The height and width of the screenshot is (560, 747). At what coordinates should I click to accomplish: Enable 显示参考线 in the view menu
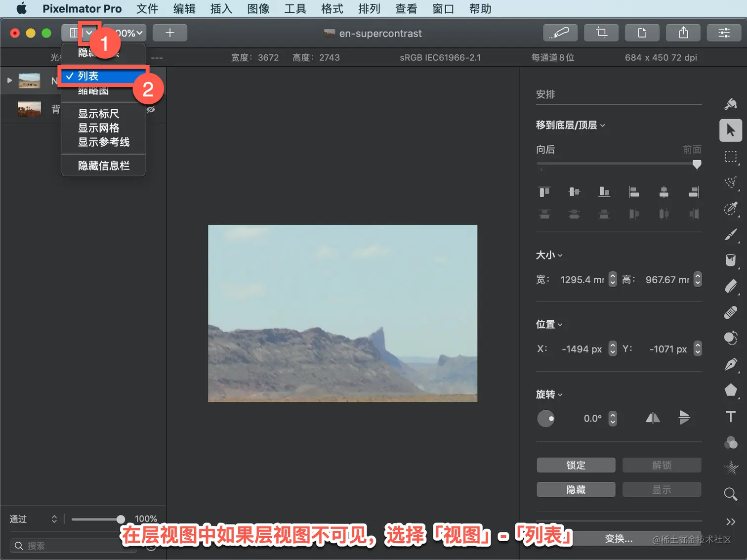click(103, 142)
